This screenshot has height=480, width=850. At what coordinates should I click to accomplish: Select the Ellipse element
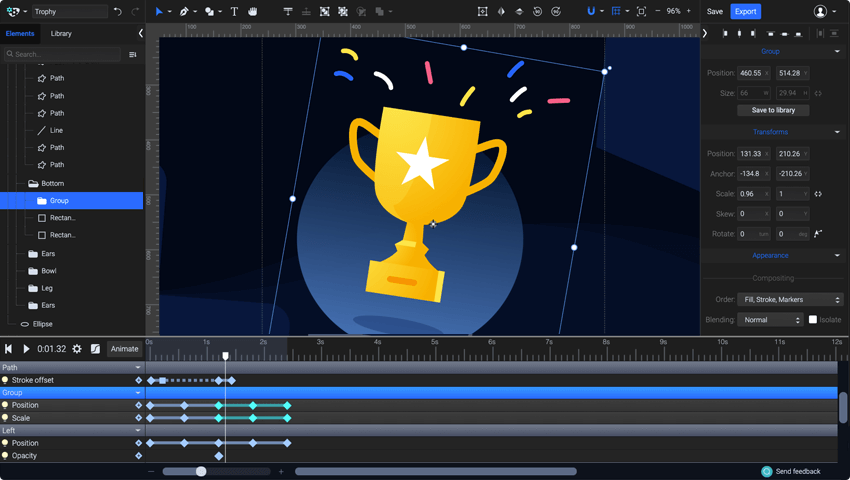(42, 324)
